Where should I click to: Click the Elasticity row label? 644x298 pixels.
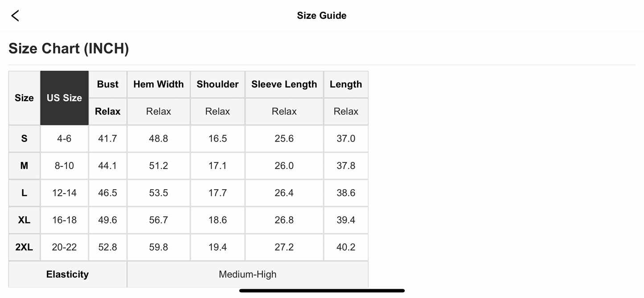[67, 274]
